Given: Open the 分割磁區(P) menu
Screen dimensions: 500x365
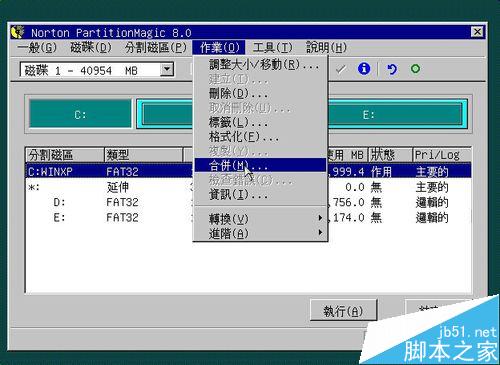Looking at the screenshot, I should 155,48.
